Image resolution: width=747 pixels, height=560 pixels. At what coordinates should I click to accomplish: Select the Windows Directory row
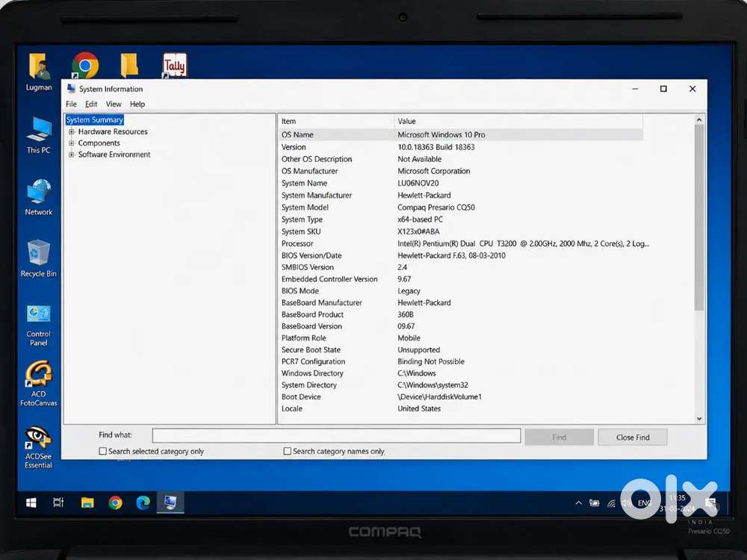coord(461,373)
